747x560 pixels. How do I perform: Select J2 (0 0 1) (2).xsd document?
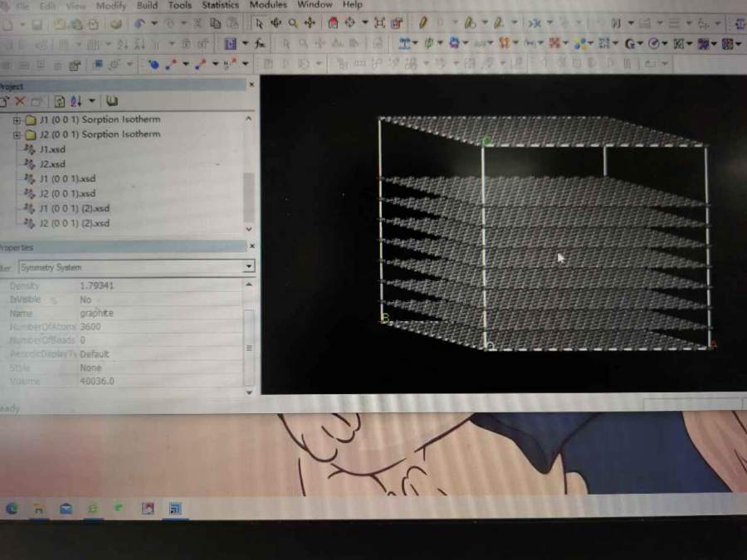coord(74,223)
